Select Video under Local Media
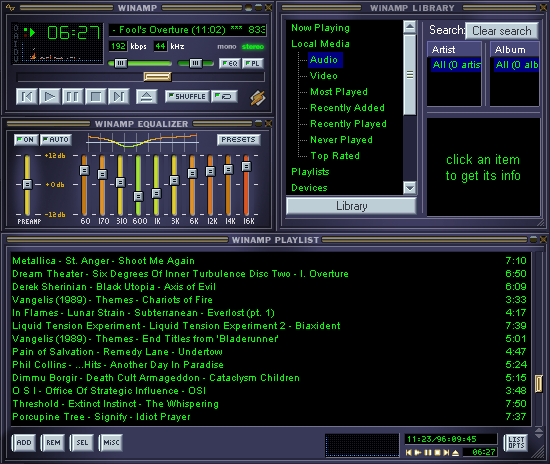Viewport: 550px width, 464px height. coord(324,76)
